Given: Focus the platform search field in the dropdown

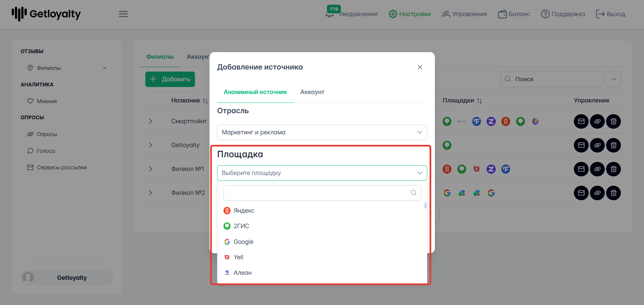Looking at the screenshot, I should pos(322,193).
